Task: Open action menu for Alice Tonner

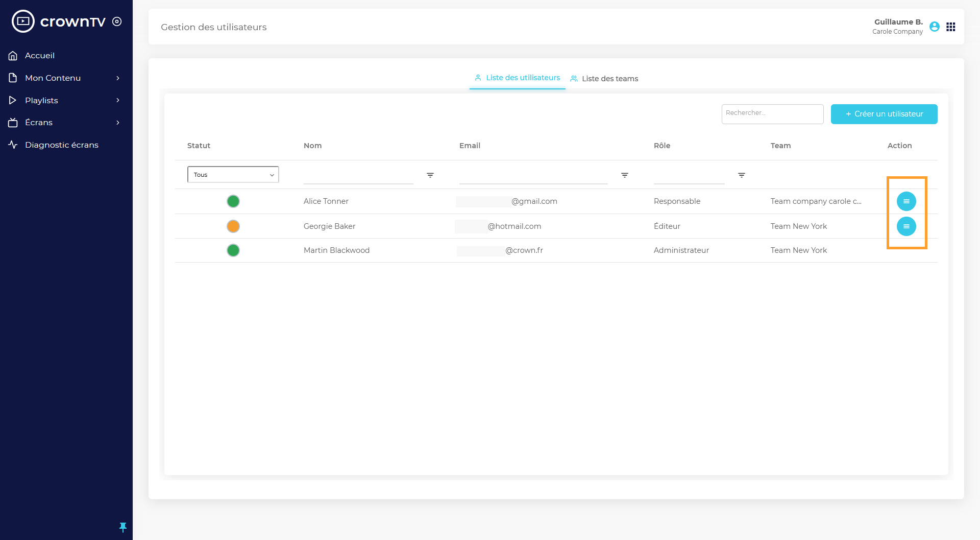Action: tap(906, 201)
